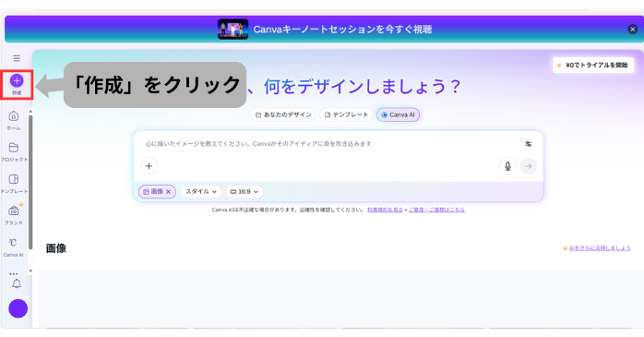The width and height of the screenshot is (644, 337).
Task: Click the 画像 section heading
Action: coord(56,248)
